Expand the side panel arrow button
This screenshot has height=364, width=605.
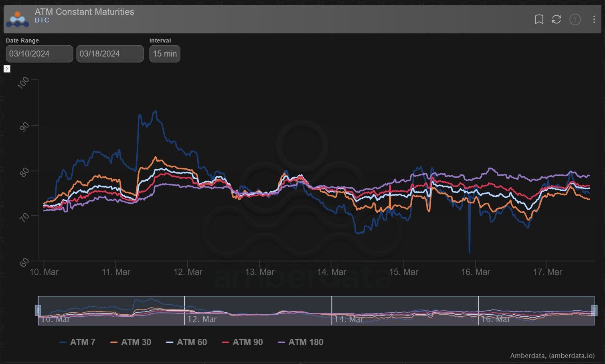7,69
